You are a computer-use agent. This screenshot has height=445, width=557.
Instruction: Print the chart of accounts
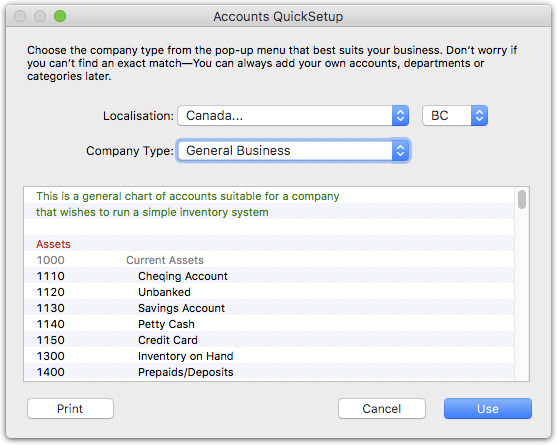click(x=70, y=408)
